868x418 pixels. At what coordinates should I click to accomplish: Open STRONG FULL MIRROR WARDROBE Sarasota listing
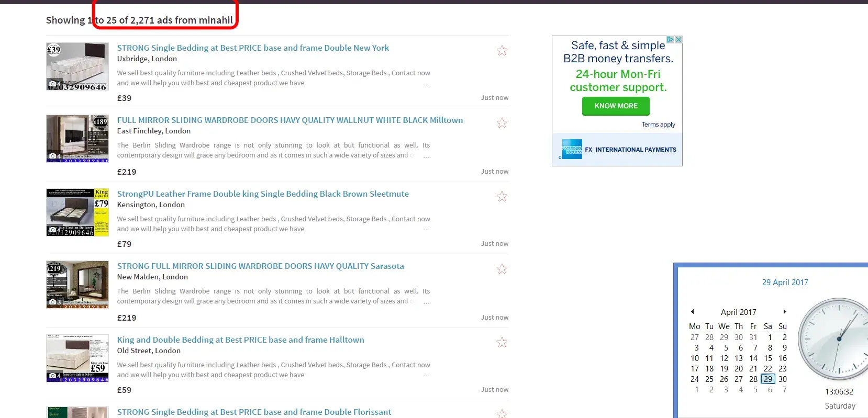pyautogui.click(x=261, y=266)
